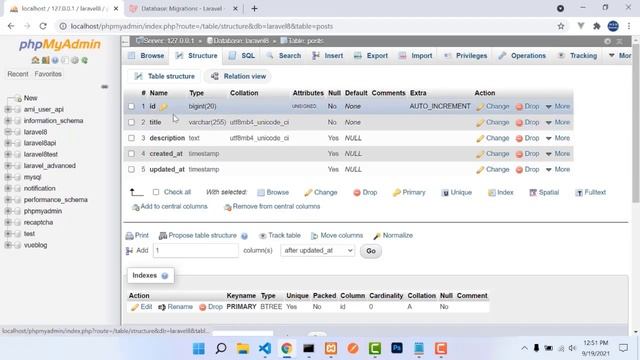The height and width of the screenshot is (360, 640).
Task: Open the More dropdown for description row
Action: point(558,138)
